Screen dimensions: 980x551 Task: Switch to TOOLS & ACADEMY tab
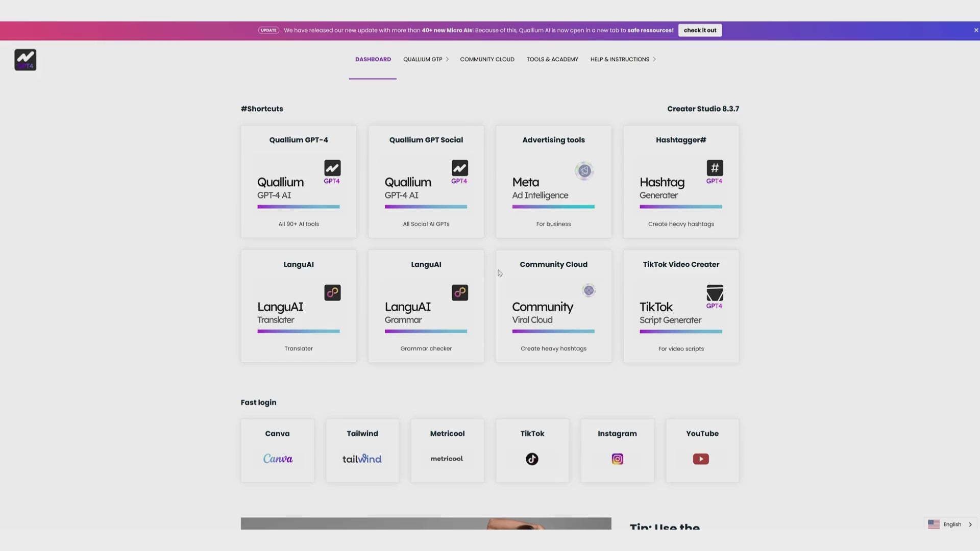click(552, 59)
